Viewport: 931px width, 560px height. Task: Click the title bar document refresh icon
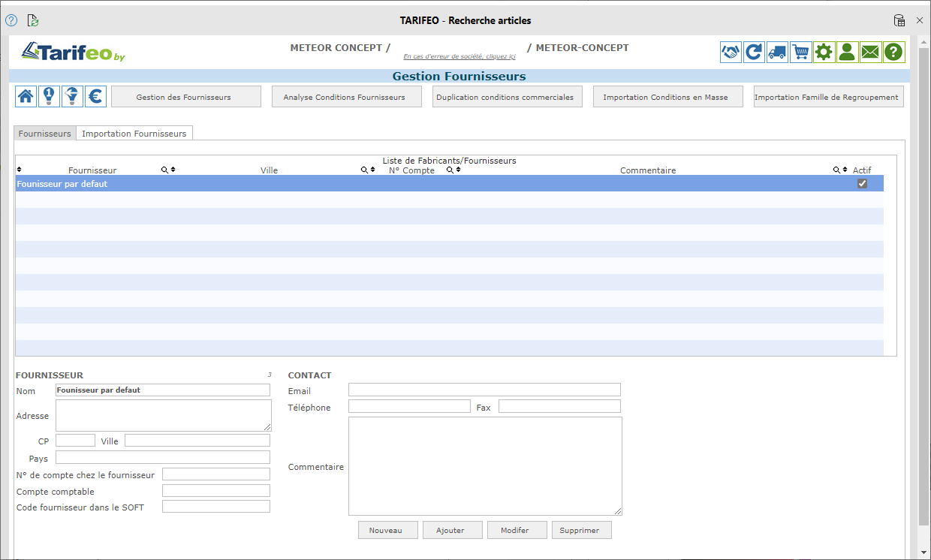coord(33,20)
